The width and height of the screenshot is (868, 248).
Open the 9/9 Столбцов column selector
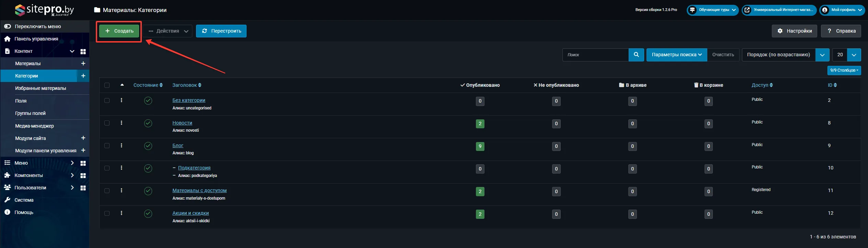point(844,70)
